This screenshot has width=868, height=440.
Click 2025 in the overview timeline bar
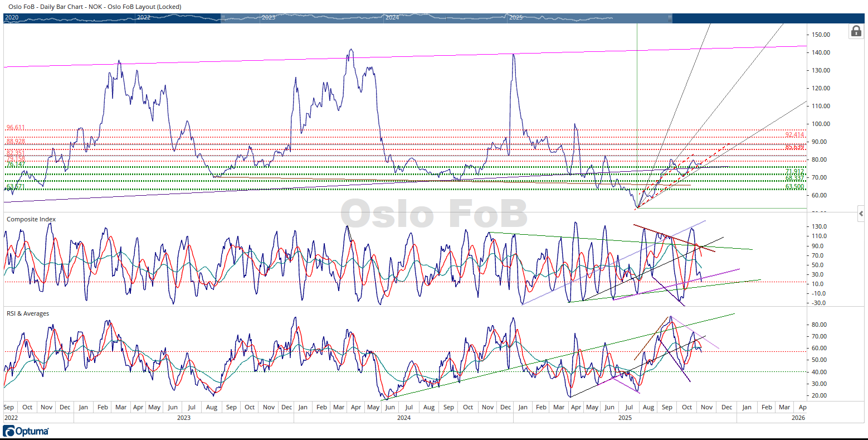point(516,18)
